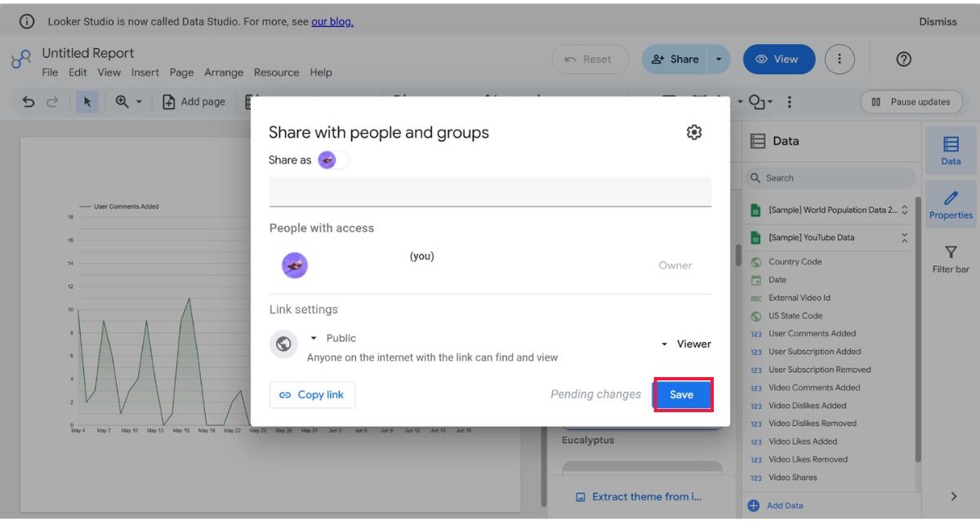Click the blue View button
980x524 pixels.
pos(779,59)
